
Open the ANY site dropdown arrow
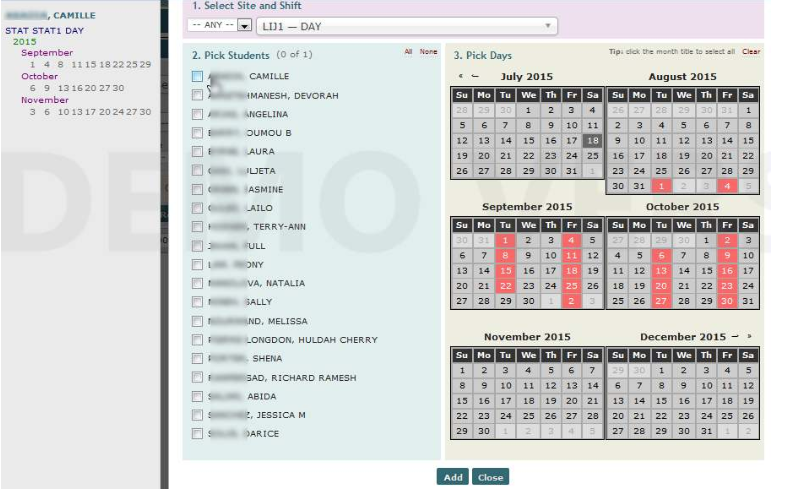tap(244, 25)
